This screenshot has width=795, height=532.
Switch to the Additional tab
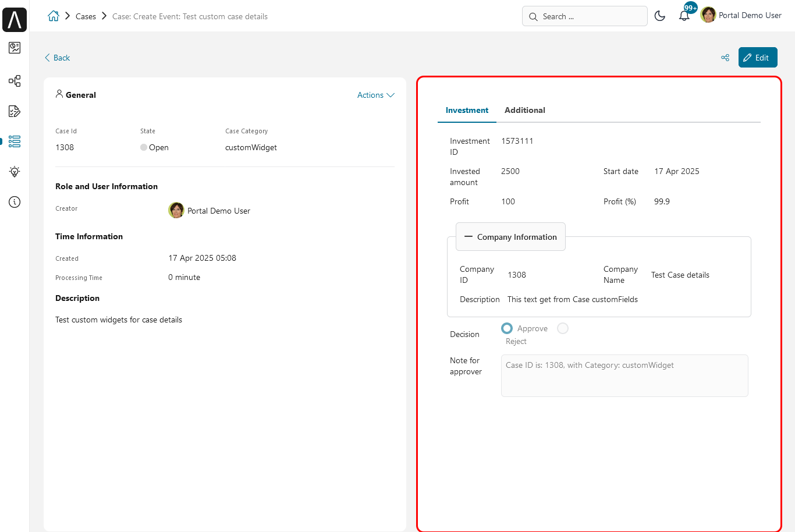(x=525, y=110)
